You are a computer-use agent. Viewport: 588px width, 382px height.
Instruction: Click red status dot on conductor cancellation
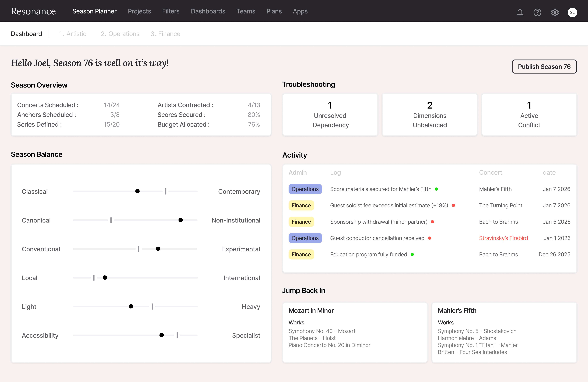[430, 238]
